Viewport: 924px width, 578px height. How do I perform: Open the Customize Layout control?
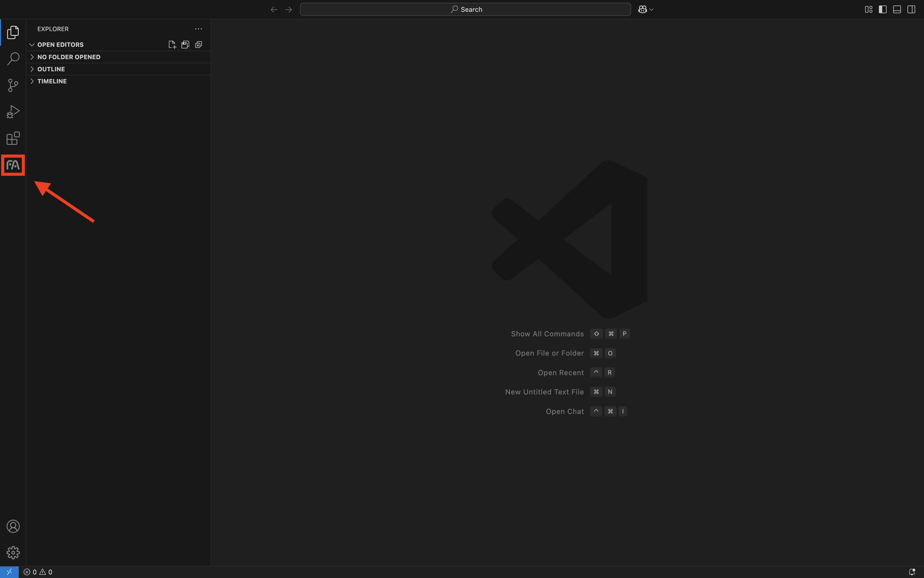coord(869,10)
